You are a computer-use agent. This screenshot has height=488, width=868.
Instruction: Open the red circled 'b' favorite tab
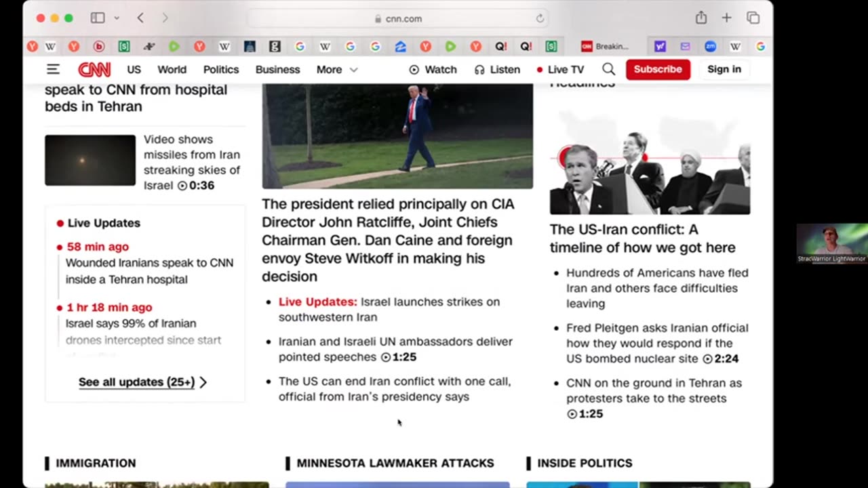point(99,46)
